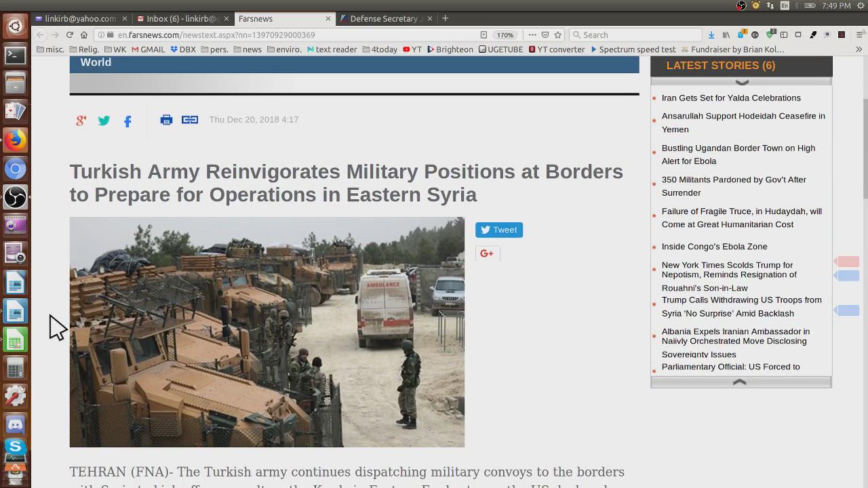Switch to the Defense Secretary tab
868x488 pixels.
pyautogui.click(x=383, y=18)
